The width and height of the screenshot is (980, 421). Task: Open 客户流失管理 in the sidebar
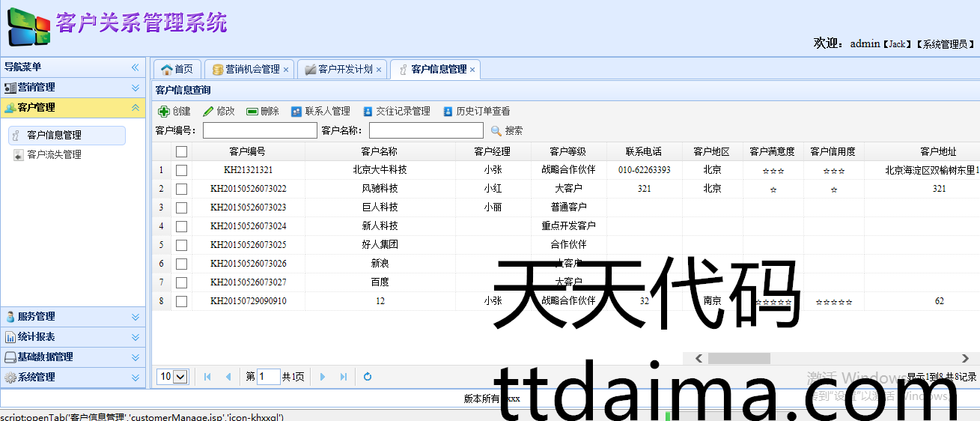[54, 155]
